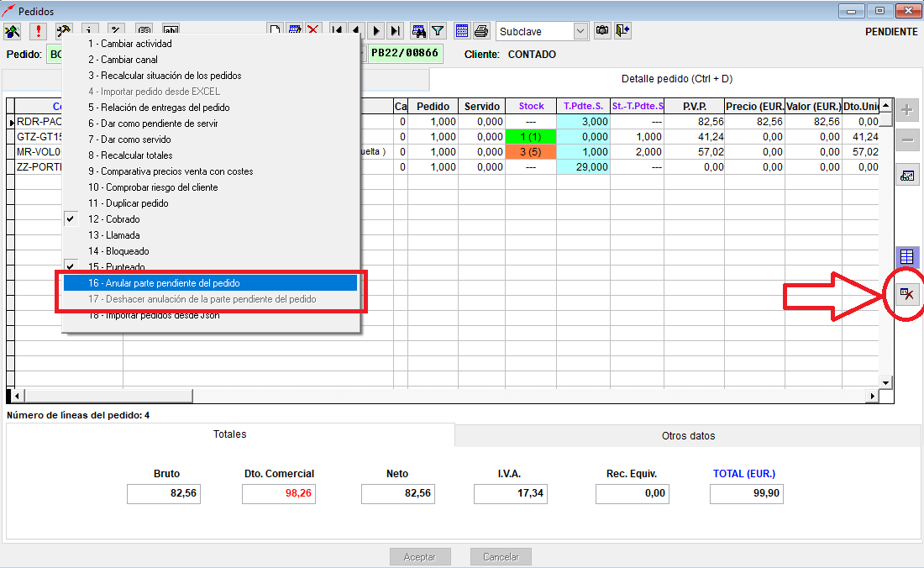924x568 pixels.
Task: Select '11 - Duplicar pedido' menu entry
Action: coord(210,202)
